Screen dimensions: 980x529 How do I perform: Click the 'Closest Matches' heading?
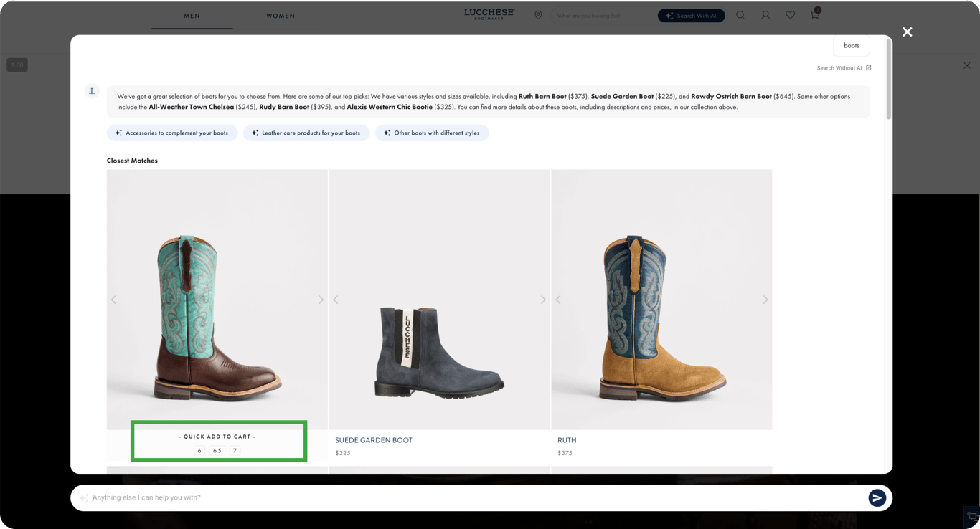point(132,161)
